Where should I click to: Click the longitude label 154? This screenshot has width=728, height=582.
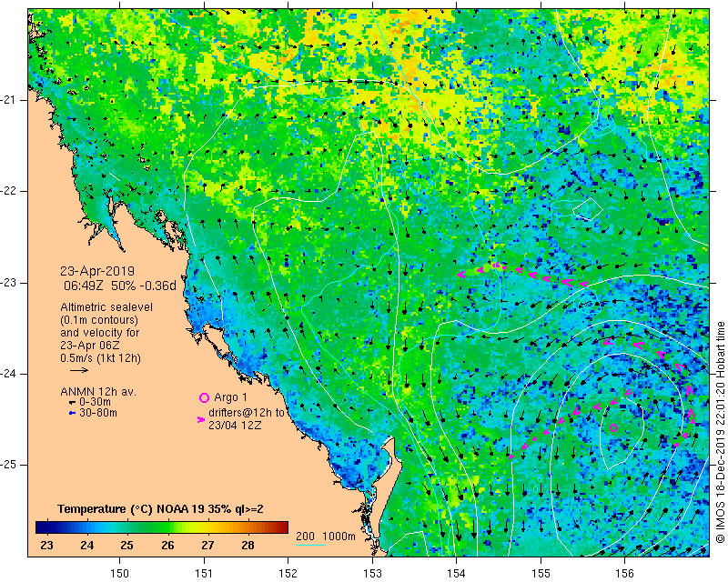point(457,574)
